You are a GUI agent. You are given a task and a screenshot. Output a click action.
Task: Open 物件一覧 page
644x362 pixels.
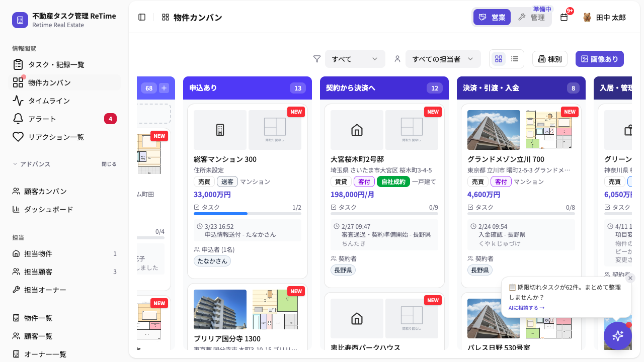pos(64,318)
